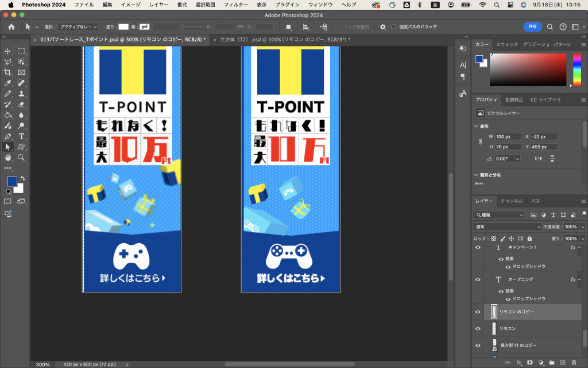Image resolution: width=588 pixels, height=368 pixels.
Task: Click the blue 共有 share button
Action: (x=532, y=27)
